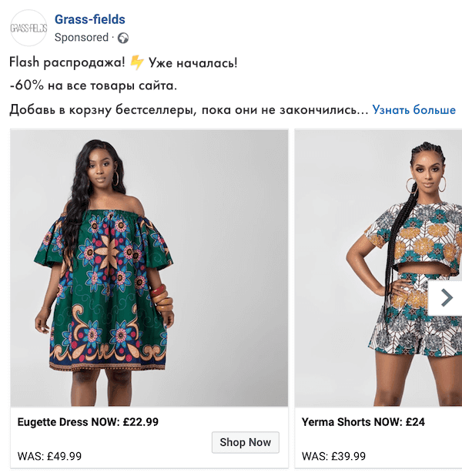462x476 pixels.
Task: Open the Yerma Shorts model photo
Action: [x=378, y=268]
